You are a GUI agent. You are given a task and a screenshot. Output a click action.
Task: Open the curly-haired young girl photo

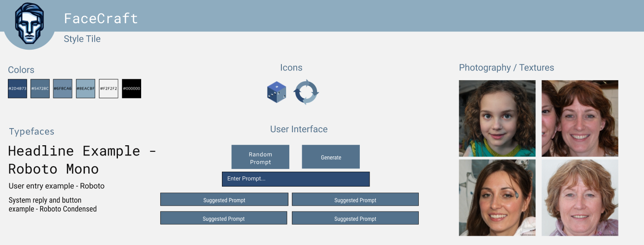497,118
